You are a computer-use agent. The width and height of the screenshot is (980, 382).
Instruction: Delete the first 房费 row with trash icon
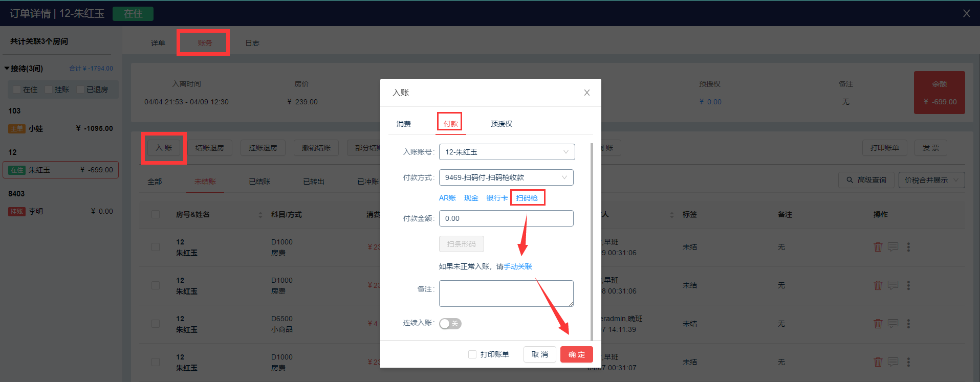(x=878, y=247)
